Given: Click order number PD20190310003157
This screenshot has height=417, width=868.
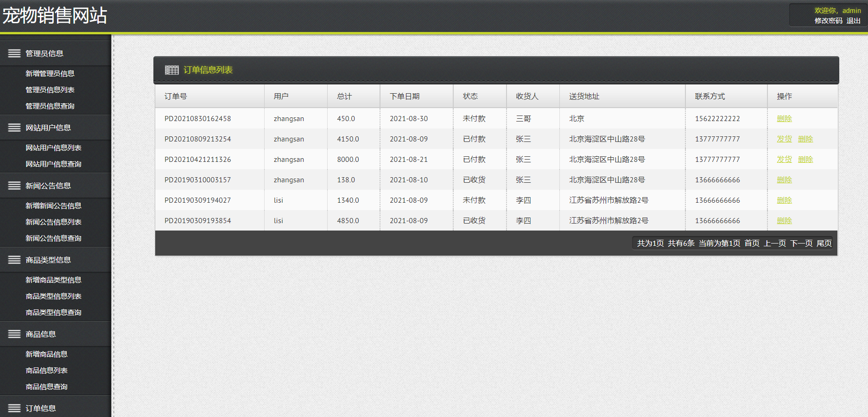Looking at the screenshot, I should coord(198,180).
